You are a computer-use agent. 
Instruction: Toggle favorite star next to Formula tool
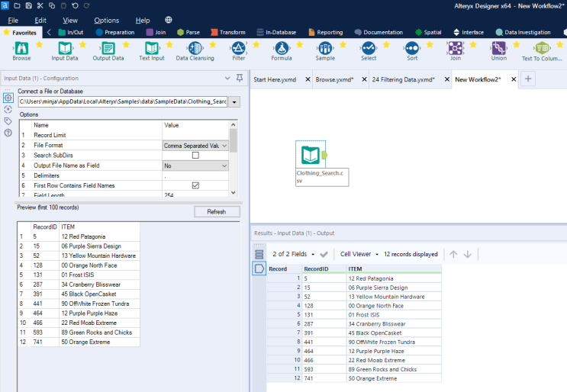point(300,44)
